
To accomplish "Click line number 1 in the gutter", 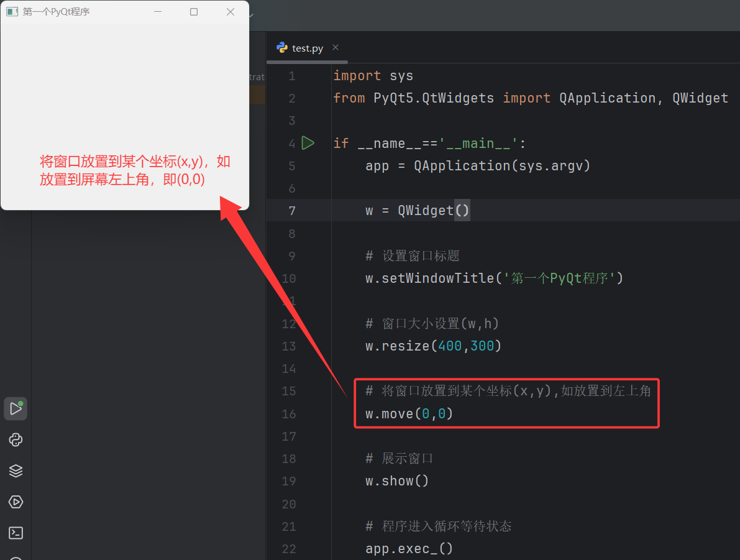I will 291,76.
